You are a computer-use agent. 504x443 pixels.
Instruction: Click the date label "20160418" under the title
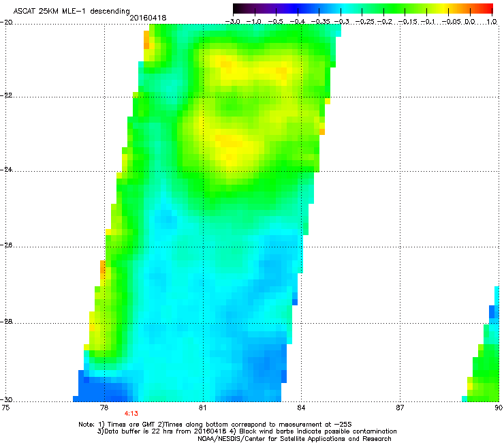coord(148,18)
